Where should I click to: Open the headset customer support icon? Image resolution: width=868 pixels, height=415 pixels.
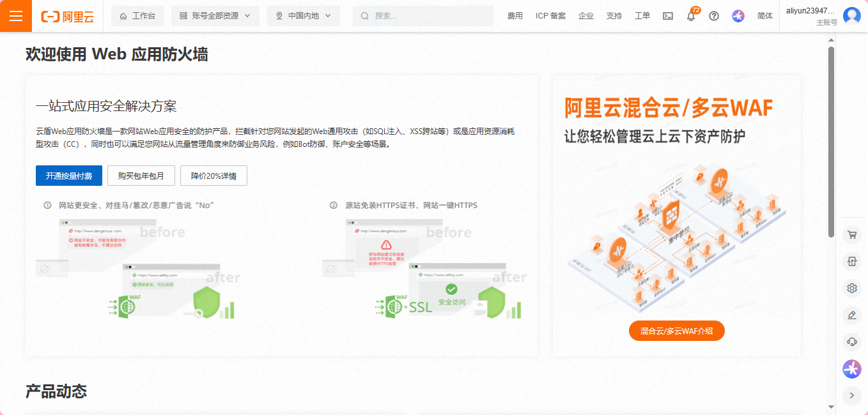(x=851, y=342)
